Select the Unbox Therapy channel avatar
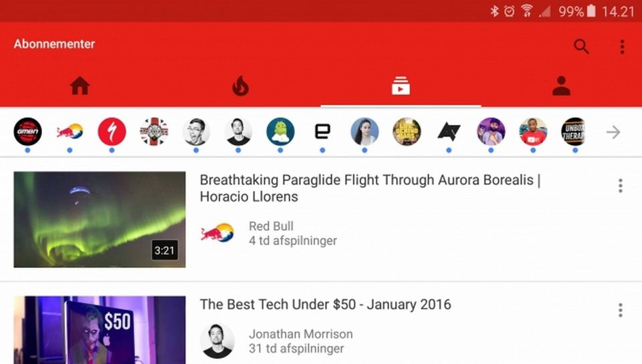The height and width of the screenshot is (364, 642). (x=573, y=132)
